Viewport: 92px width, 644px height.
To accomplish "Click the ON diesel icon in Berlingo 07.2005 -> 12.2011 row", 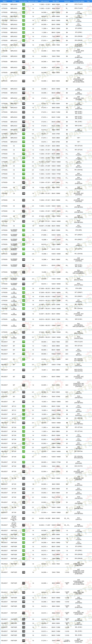I will tap(23, 45).
